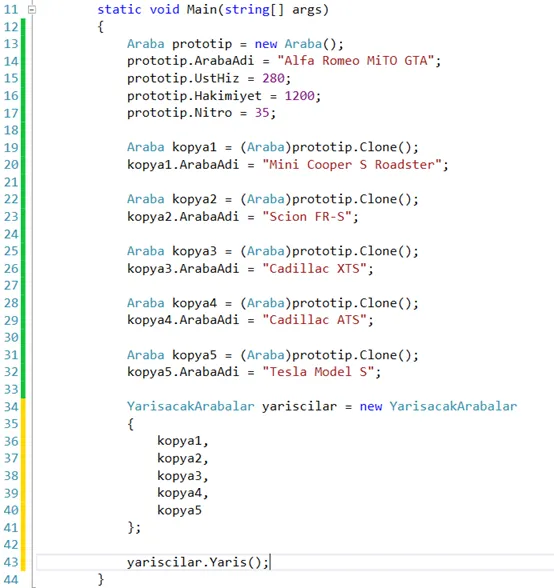The image size is (554, 588).
Task: Click the "Mini Cooper S Roadster" string
Action: click(352, 165)
